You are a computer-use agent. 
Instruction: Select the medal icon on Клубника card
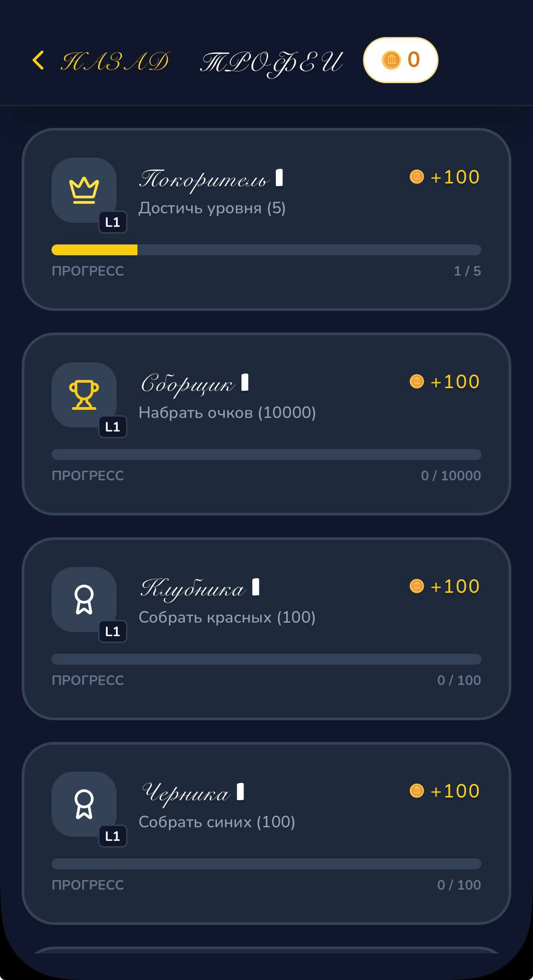pyautogui.click(x=84, y=600)
